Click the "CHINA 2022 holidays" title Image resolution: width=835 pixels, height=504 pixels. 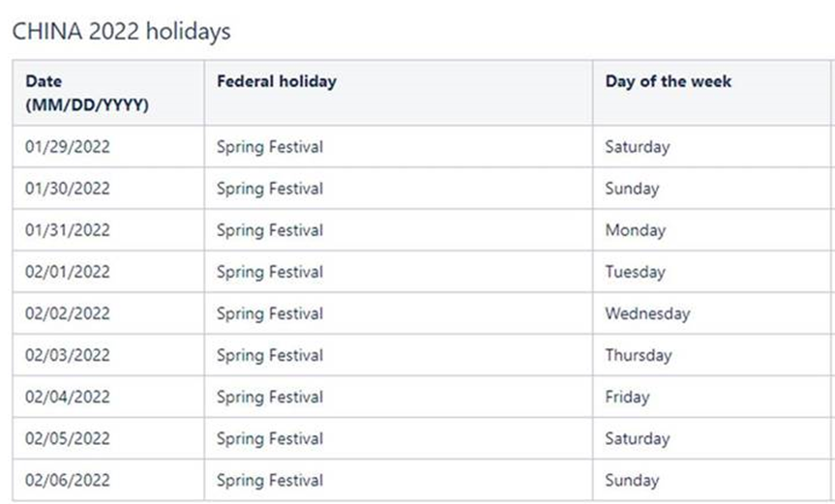pyautogui.click(x=121, y=32)
